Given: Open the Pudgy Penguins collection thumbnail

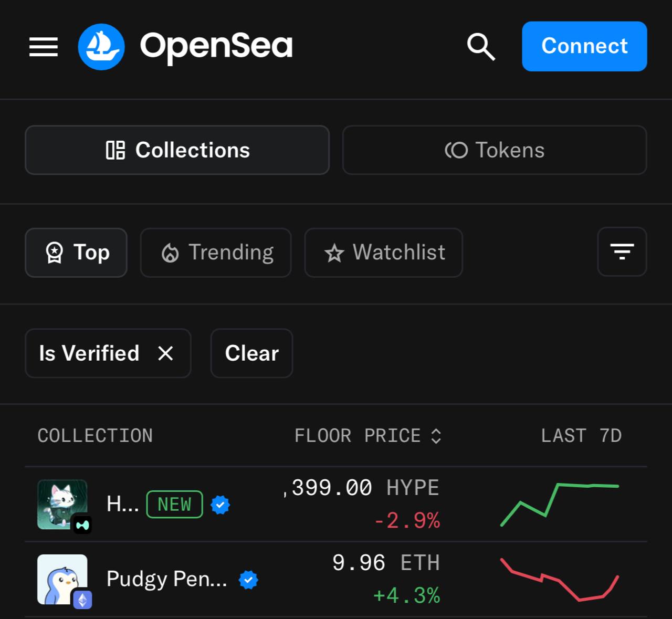Looking at the screenshot, I should click(x=61, y=579).
